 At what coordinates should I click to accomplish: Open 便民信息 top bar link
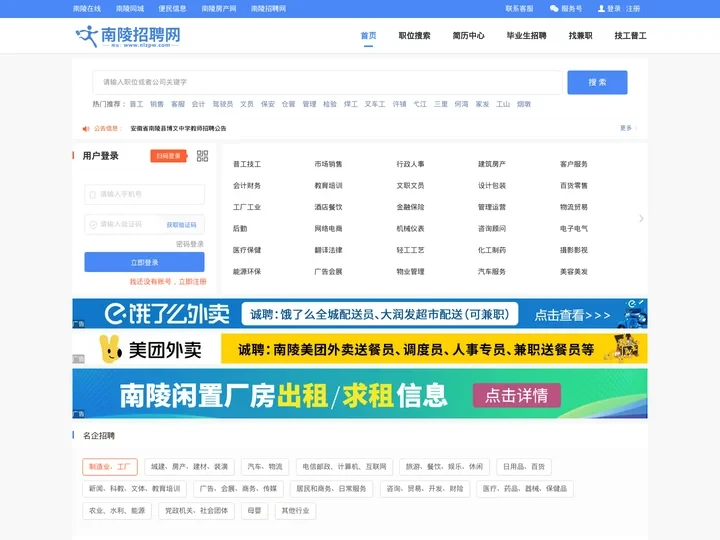click(x=172, y=9)
